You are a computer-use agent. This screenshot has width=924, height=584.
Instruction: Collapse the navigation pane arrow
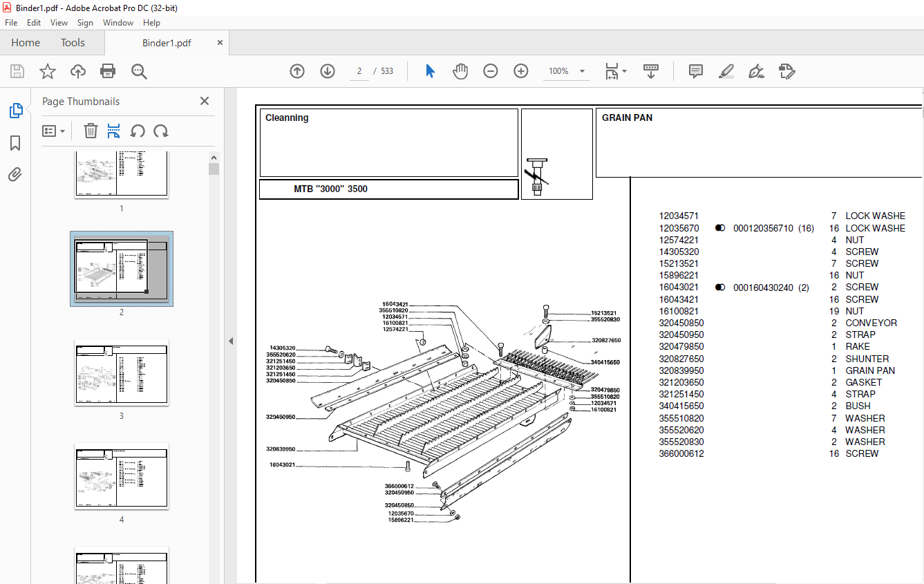coord(231,341)
